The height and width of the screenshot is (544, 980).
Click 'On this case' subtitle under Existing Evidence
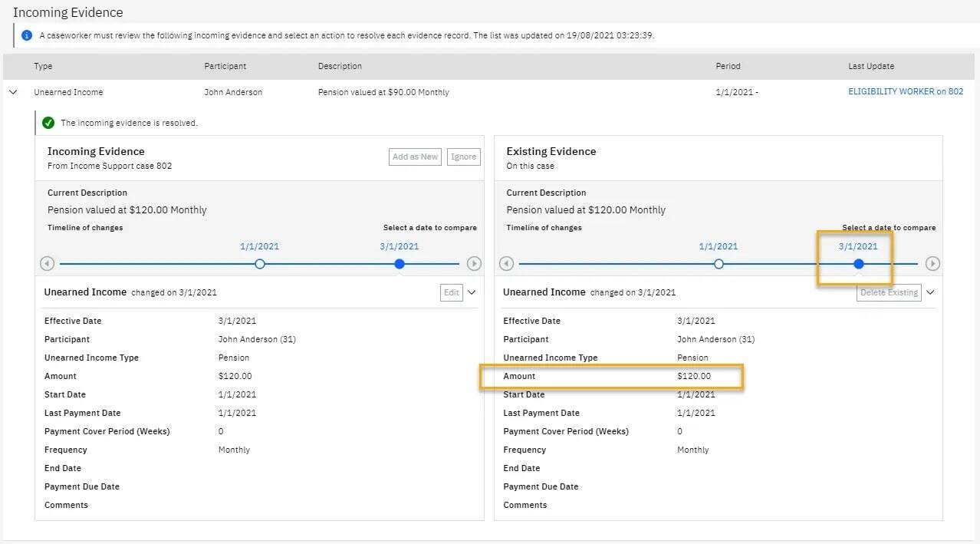click(530, 166)
